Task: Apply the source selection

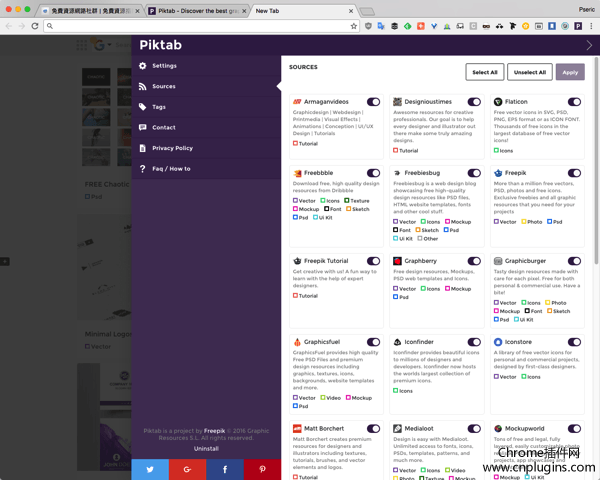Action: click(x=570, y=72)
